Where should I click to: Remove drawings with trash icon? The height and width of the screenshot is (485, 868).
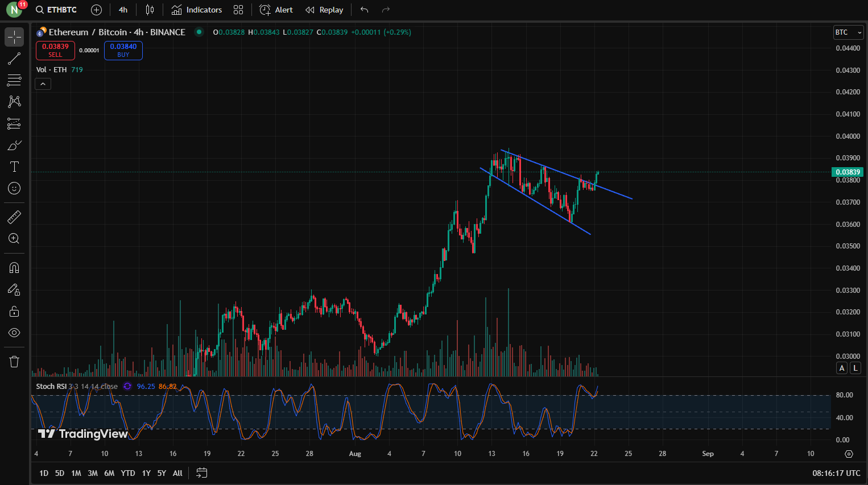click(14, 362)
